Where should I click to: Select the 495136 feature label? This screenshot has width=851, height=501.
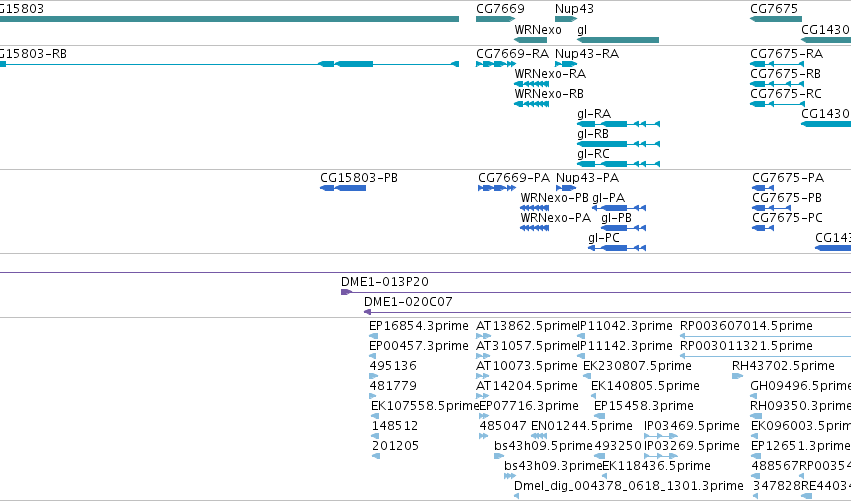point(393,366)
